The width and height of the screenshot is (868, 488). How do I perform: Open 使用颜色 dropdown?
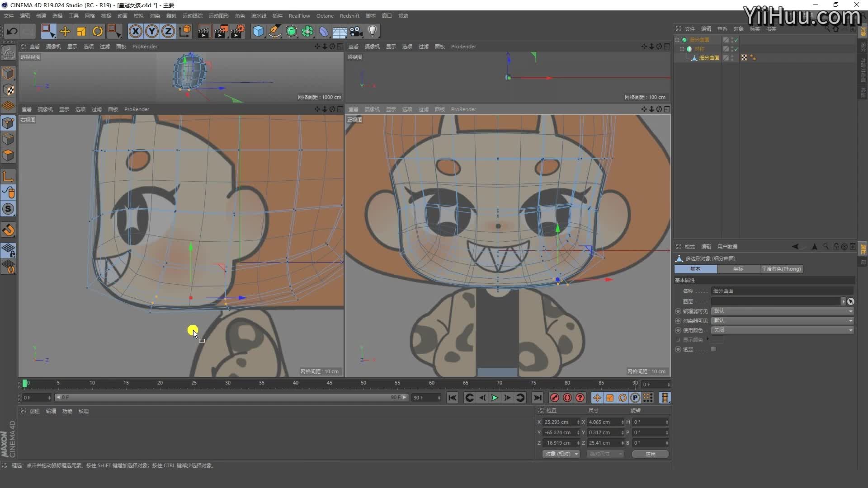tap(783, 330)
